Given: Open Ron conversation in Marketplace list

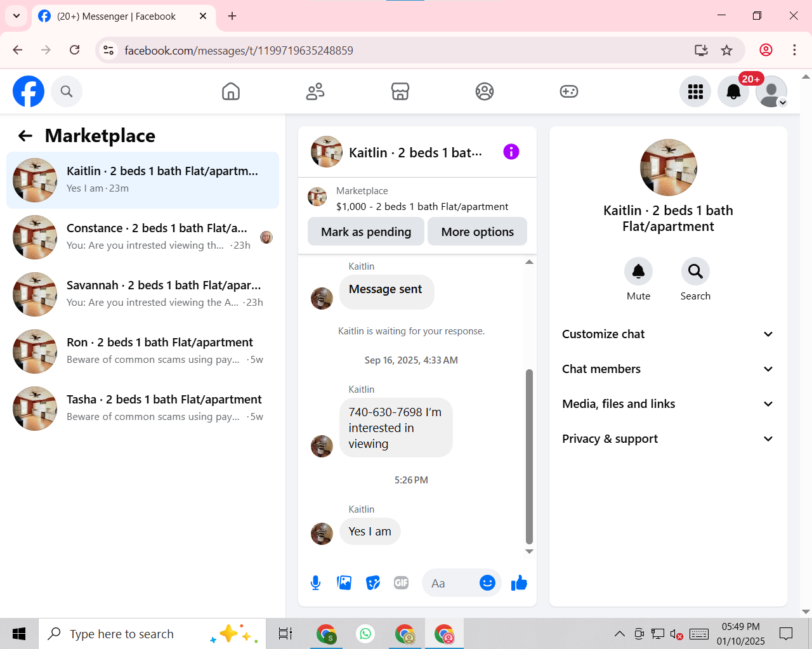Looking at the screenshot, I should click(143, 351).
